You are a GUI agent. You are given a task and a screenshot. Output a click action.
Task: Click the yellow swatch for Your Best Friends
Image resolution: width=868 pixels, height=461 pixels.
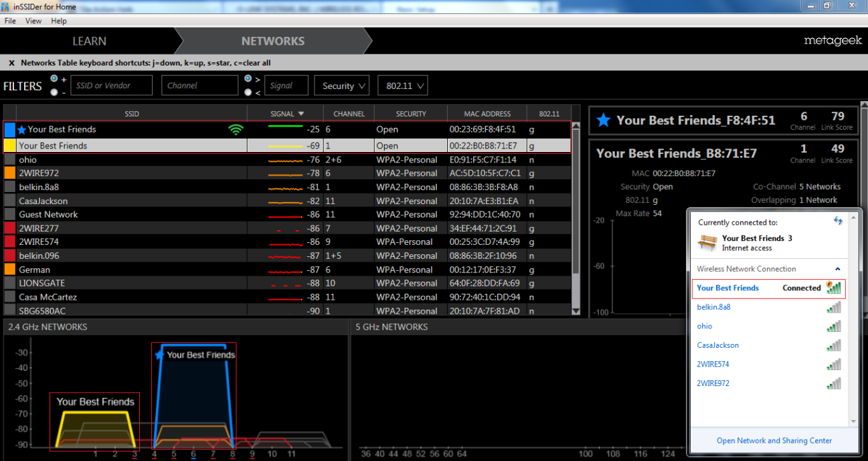point(9,145)
